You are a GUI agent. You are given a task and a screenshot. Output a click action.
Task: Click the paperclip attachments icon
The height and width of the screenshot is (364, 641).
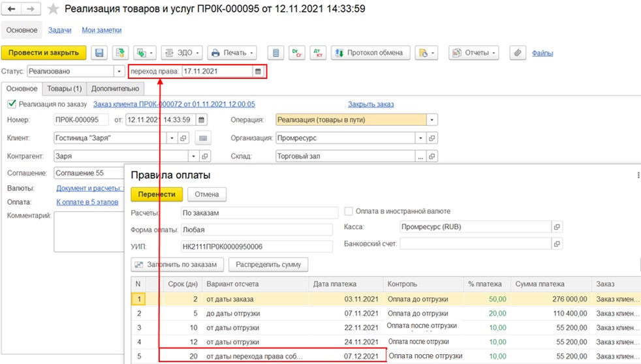point(517,53)
